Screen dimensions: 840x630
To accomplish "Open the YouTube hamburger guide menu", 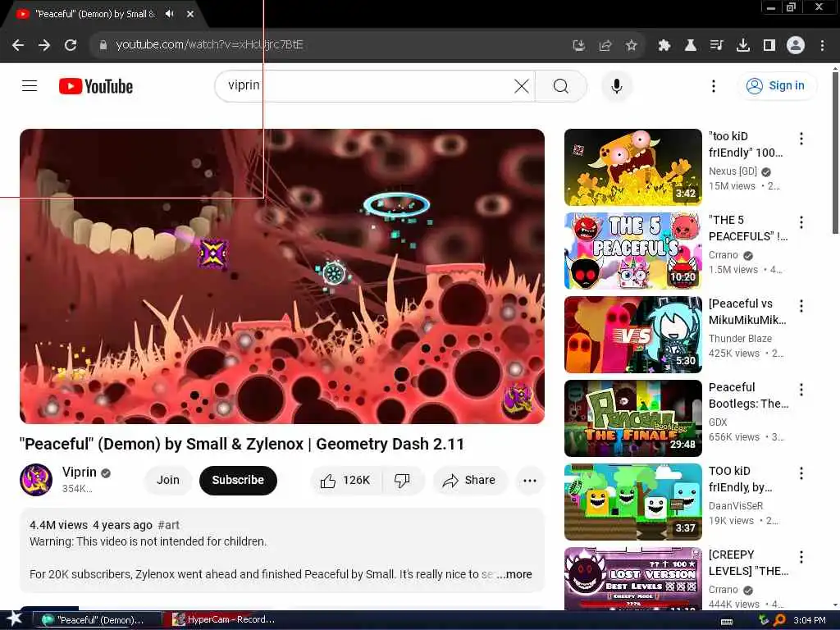I will click(x=30, y=85).
